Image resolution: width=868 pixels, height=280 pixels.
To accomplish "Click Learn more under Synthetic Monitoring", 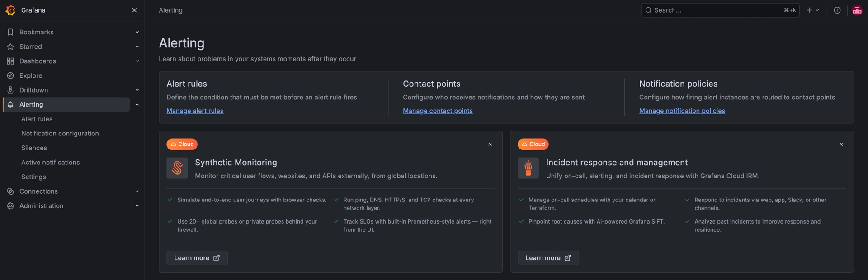I will click(197, 258).
